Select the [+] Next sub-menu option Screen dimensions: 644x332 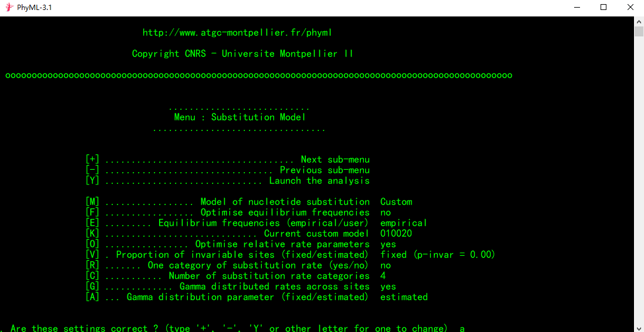[228, 159]
